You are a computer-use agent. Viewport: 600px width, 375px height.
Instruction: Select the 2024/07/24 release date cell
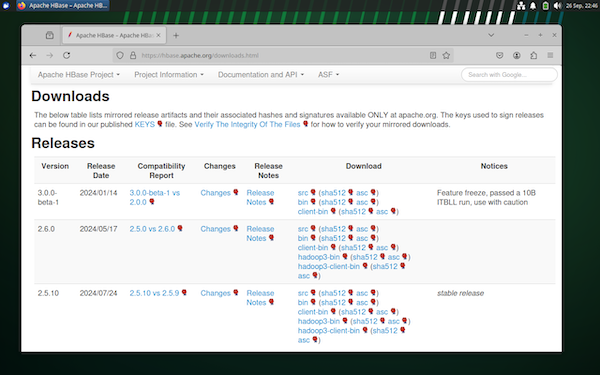click(98, 293)
